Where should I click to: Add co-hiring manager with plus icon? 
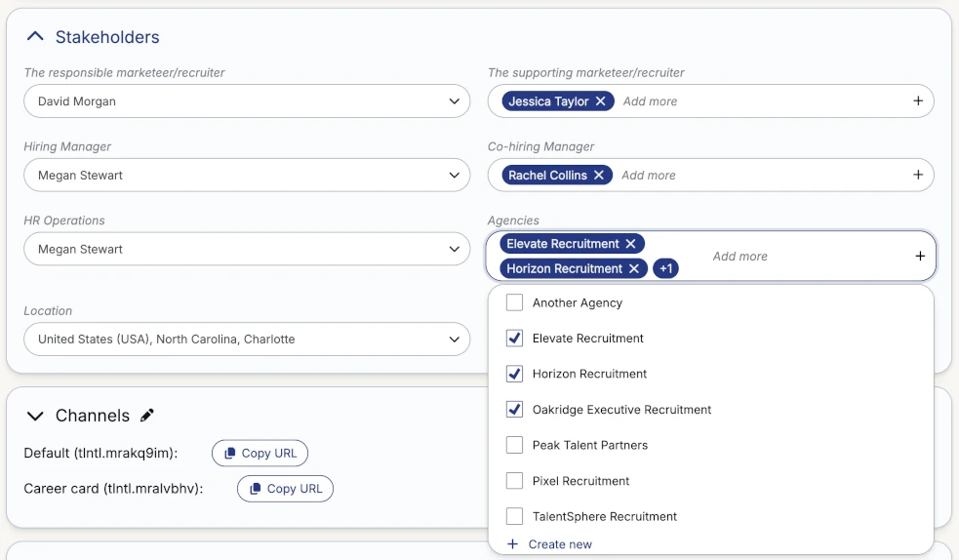pyautogui.click(x=918, y=175)
